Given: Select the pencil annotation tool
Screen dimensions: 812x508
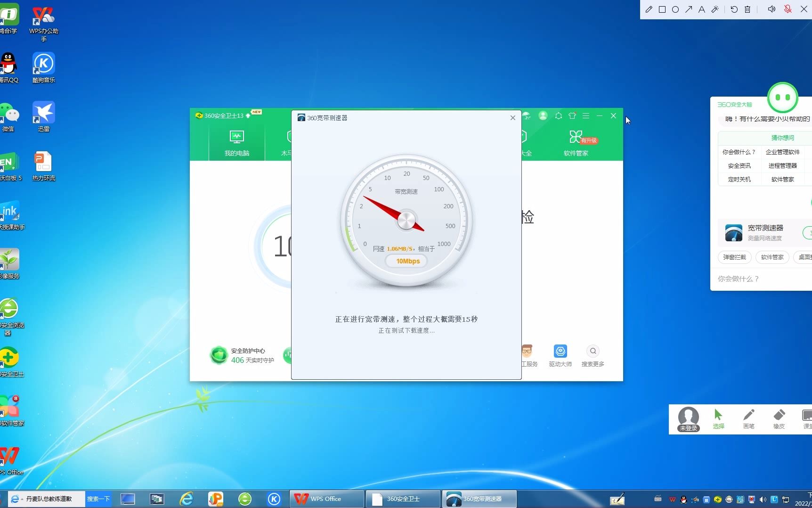Looking at the screenshot, I should pyautogui.click(x=649, y=9).
